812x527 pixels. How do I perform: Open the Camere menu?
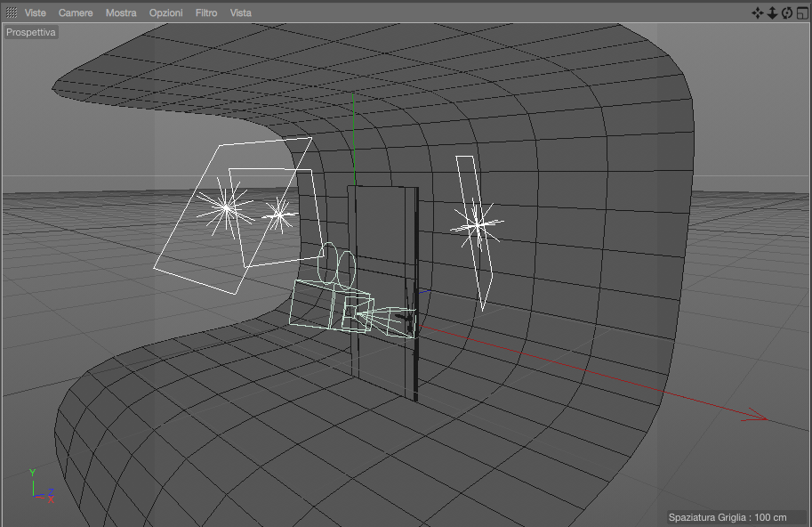(x=76, y=13)
